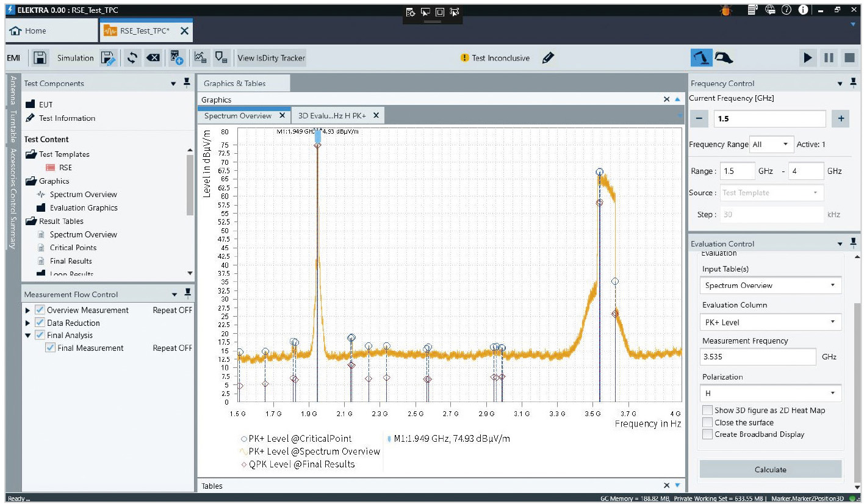The height and width of the screenshot is (504, 864).
Task: Pin the Evaluation Control panel
Action: tap(852, 243)
